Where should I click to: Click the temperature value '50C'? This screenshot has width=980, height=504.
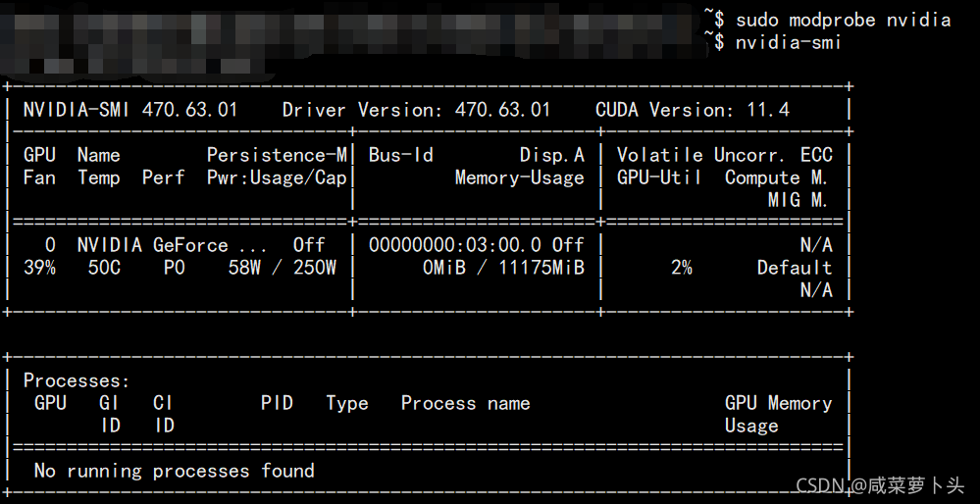(x=104, y=268)
